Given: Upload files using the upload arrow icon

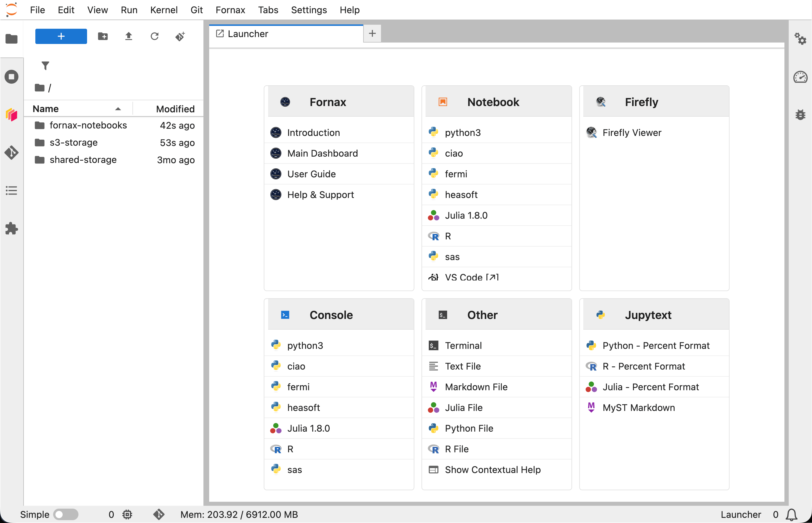Looking at the screenshot, I should coord(128,36).
